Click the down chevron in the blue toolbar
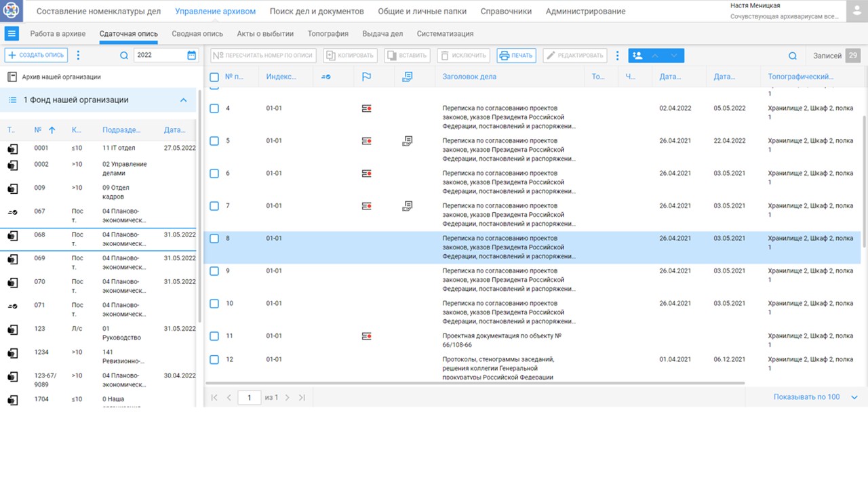 click(x=673, y=56)
